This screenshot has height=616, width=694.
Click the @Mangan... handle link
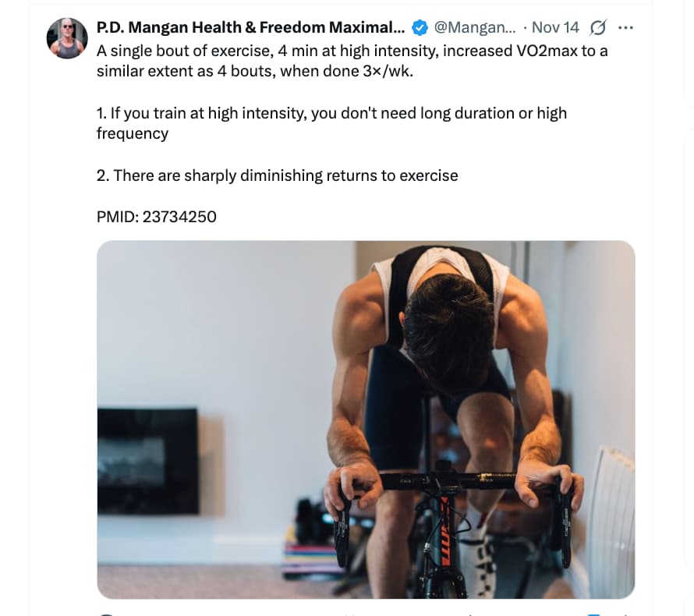474,28
